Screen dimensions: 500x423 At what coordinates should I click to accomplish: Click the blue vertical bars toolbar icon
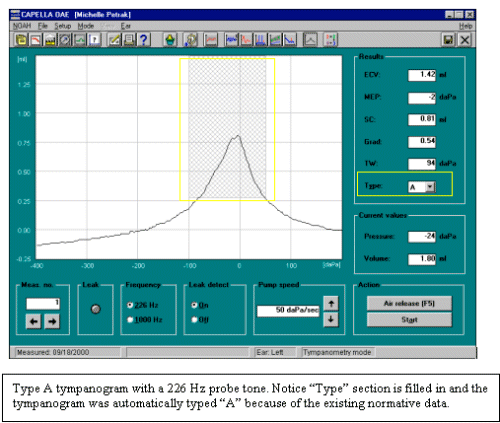261,40
